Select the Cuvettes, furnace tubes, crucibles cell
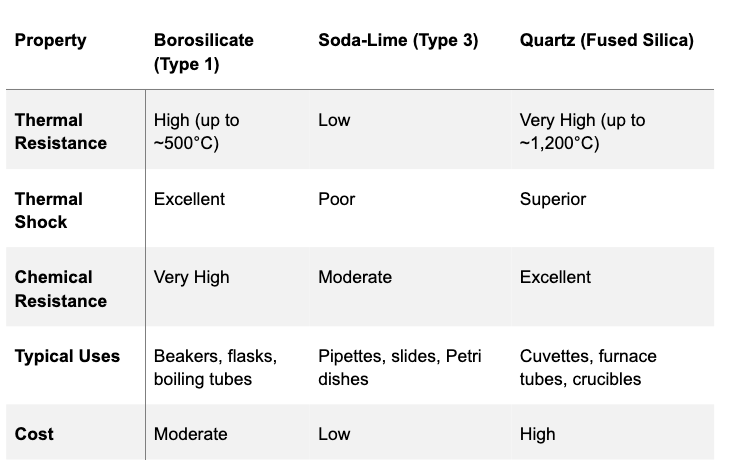This screenshot has height=472, width=733. pyautogui.click(x=588, y=367)
